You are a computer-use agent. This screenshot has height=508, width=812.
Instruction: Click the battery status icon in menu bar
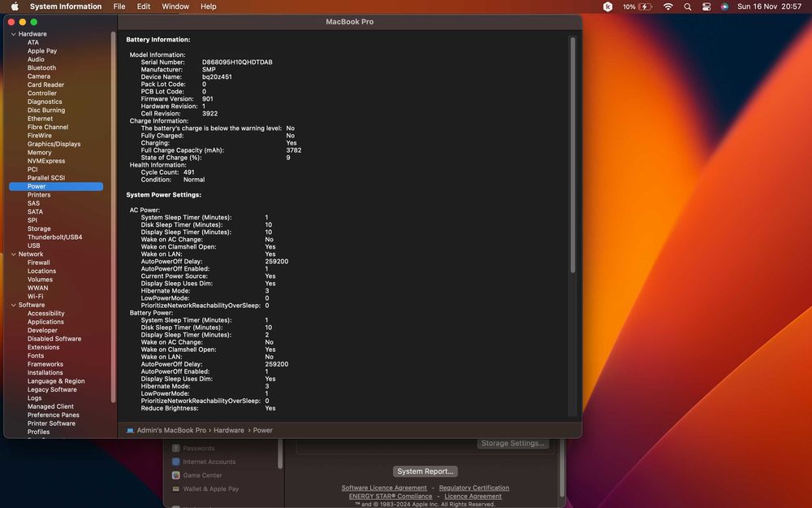[646, 7]
